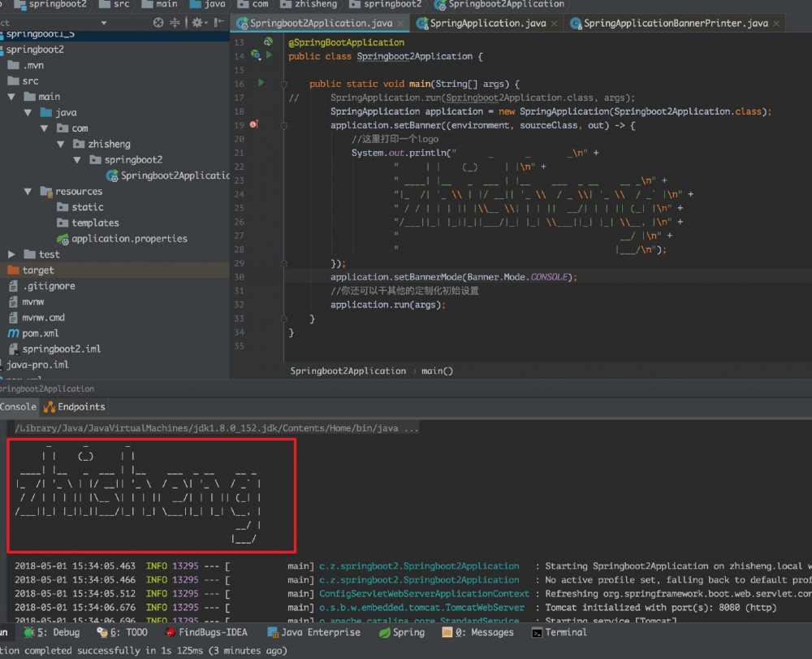Expand the test folder
The image size is (812, 659).
click(11, 254)
